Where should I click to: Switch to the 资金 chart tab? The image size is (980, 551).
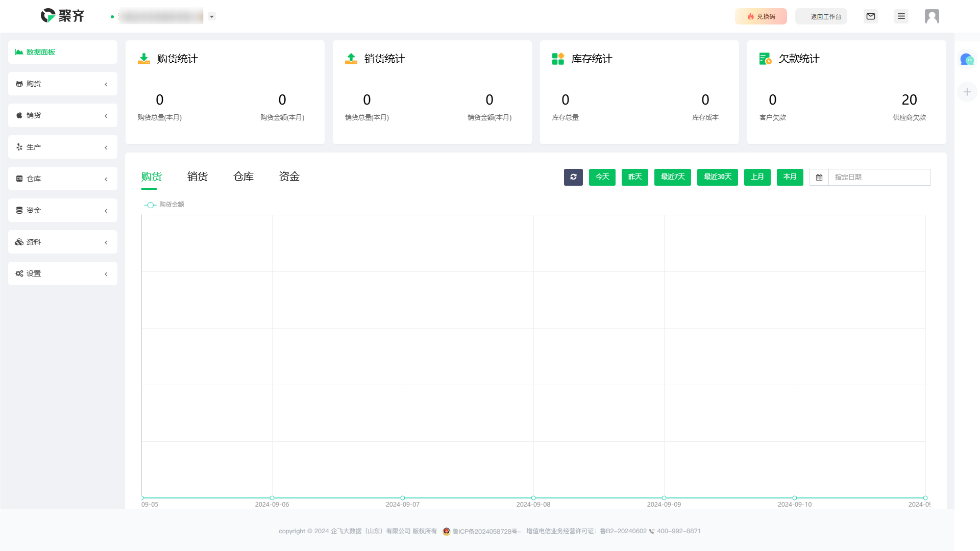point(289,177)
